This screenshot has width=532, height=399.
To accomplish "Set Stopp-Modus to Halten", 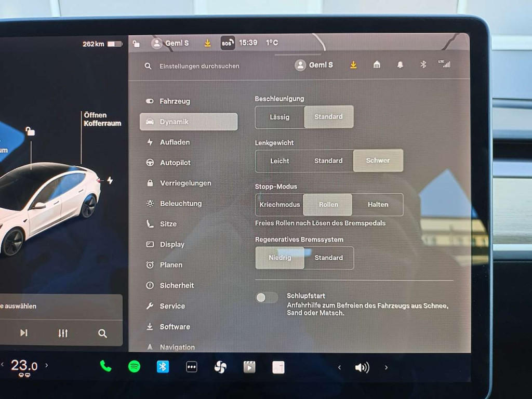I will 378,205.
